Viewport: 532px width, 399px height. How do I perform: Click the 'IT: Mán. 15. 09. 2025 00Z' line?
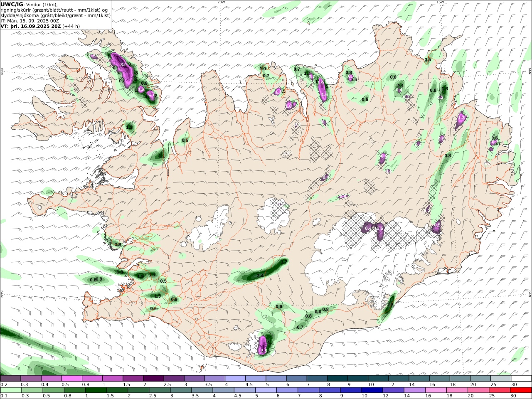30,21
